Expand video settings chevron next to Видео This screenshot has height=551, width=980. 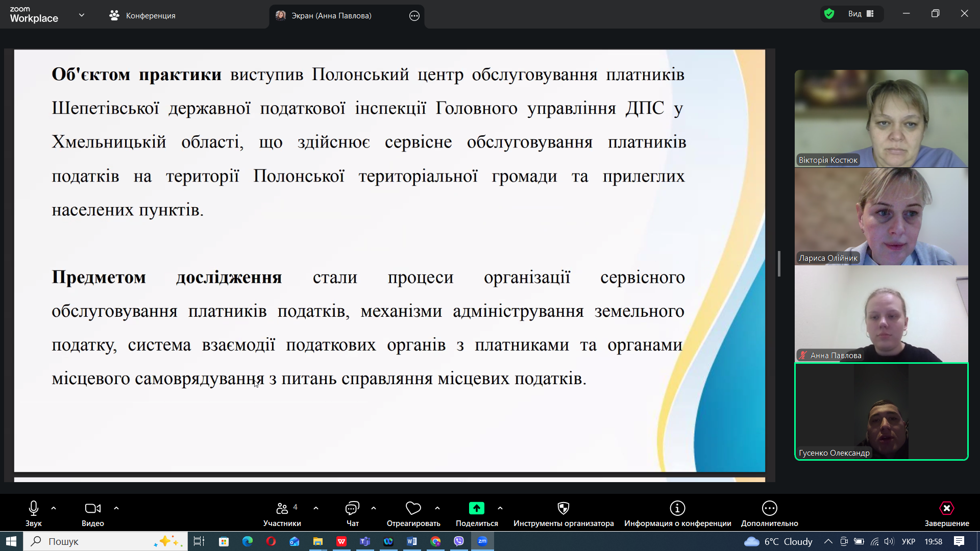116,508
